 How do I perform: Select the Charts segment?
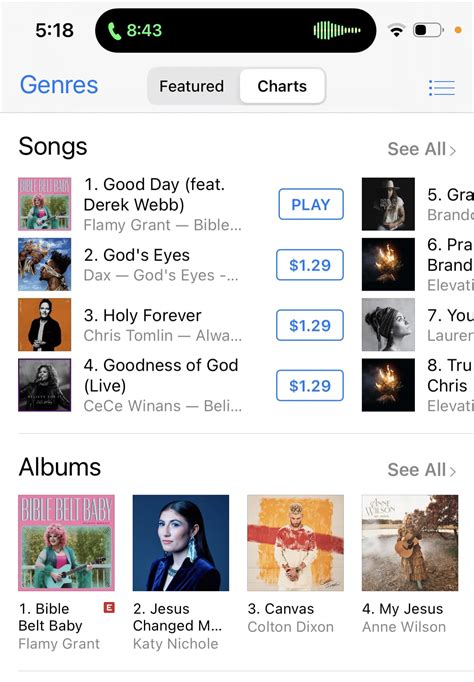click(x=282, y=86)
